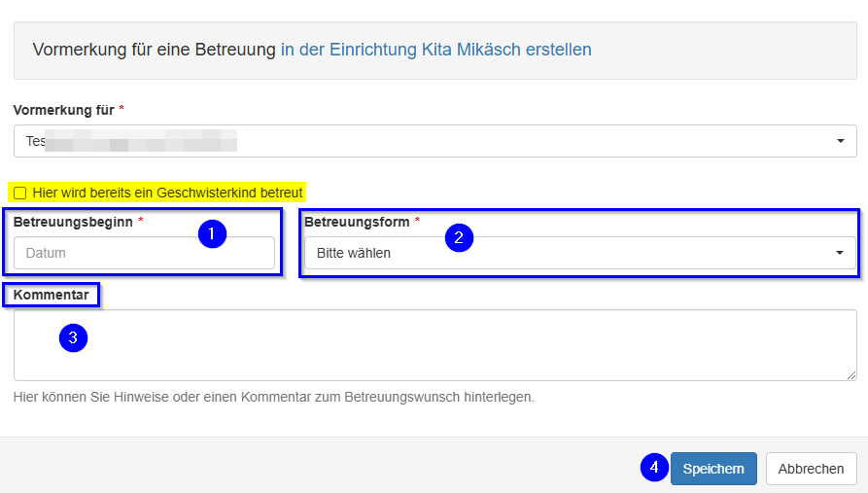This screenshot has height=493, width=868.
Task: Click the Betreuungsform field label
Action: tap(358, 222)
